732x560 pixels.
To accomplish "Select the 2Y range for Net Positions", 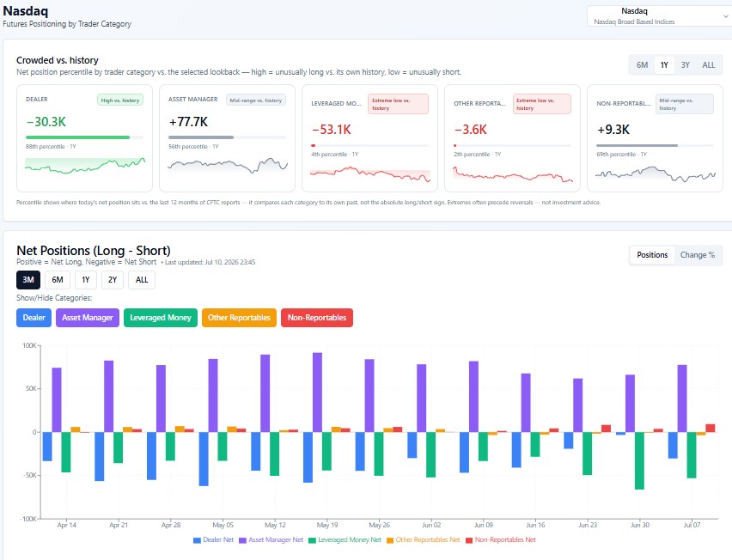I will tap(113, 279).
